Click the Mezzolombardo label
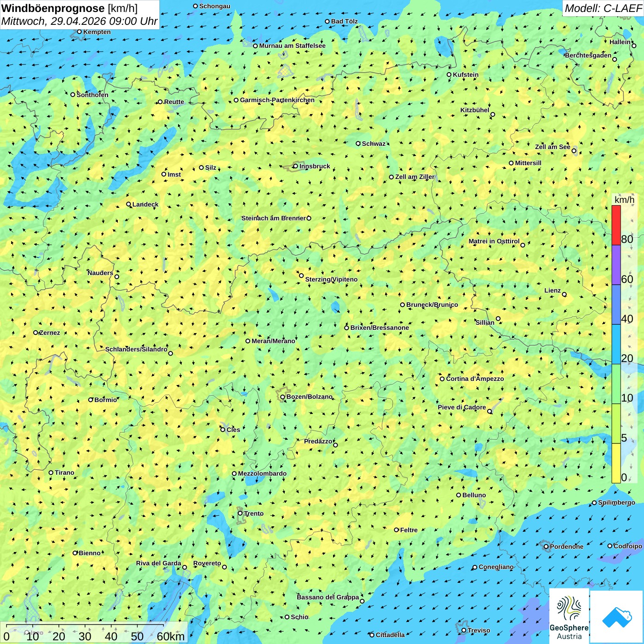This screenshot has width=644, height=644. point(262,473)
